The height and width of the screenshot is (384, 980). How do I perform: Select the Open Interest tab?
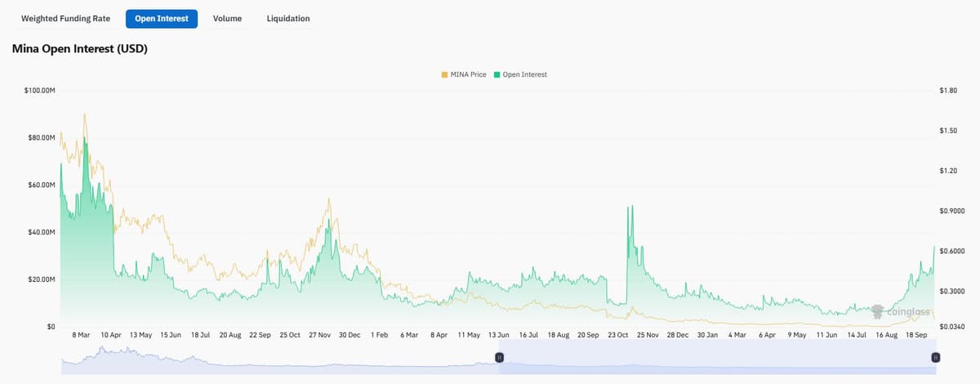click(162, 18)
